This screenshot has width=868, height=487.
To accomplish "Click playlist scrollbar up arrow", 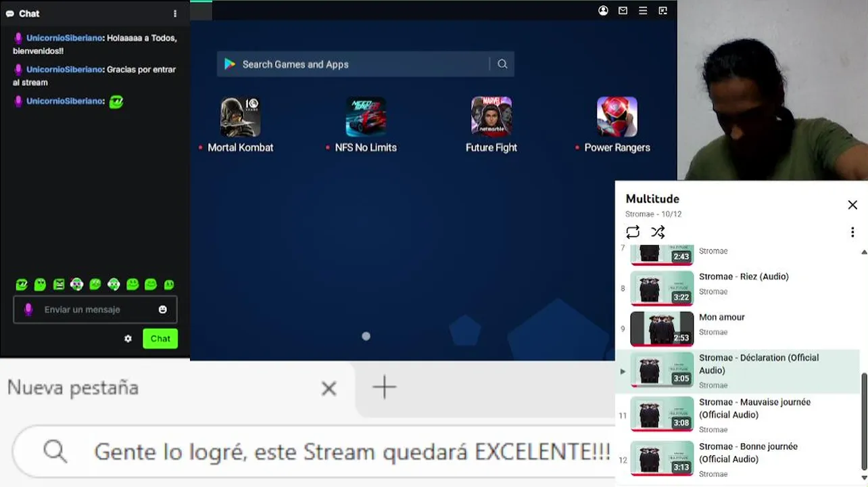I will [x=864, y=252].
